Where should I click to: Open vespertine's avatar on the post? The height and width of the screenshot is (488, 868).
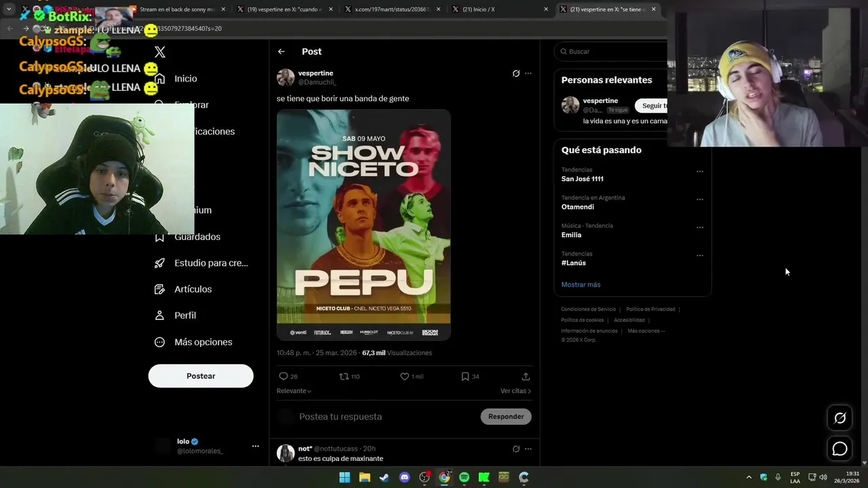[285, 77]
